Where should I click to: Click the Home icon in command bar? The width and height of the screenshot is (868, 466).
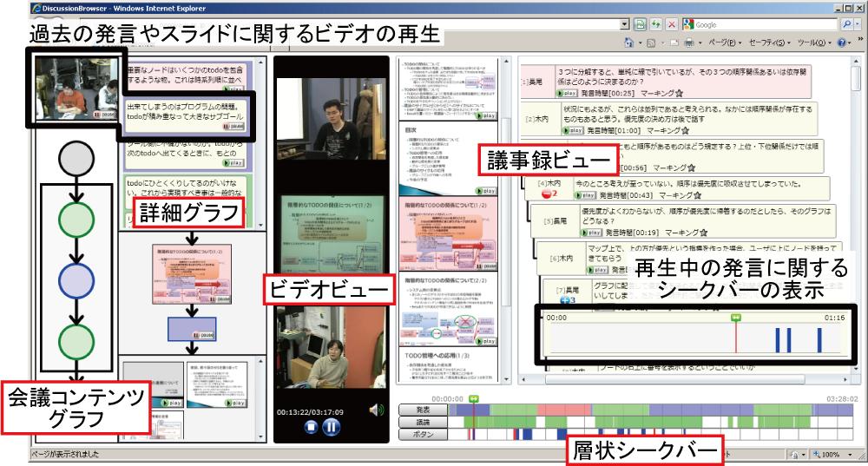[628, 42]
